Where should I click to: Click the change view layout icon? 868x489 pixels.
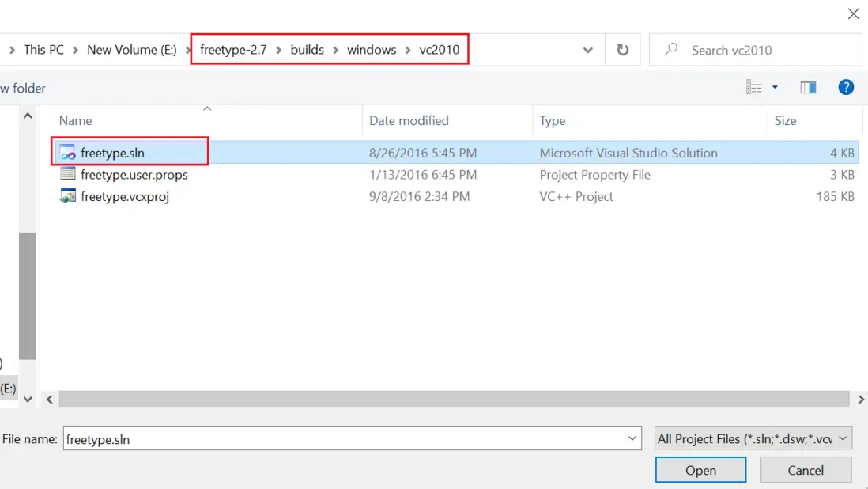(753, 87)
